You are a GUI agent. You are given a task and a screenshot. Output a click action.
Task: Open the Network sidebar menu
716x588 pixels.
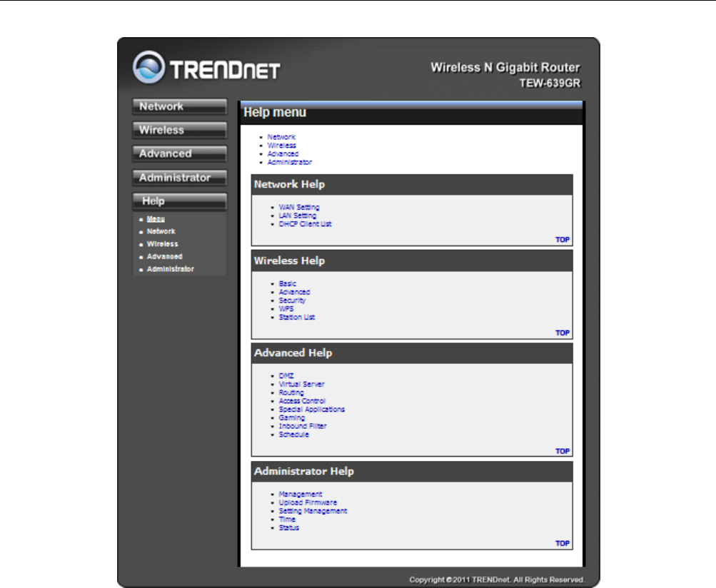(179, 106)
